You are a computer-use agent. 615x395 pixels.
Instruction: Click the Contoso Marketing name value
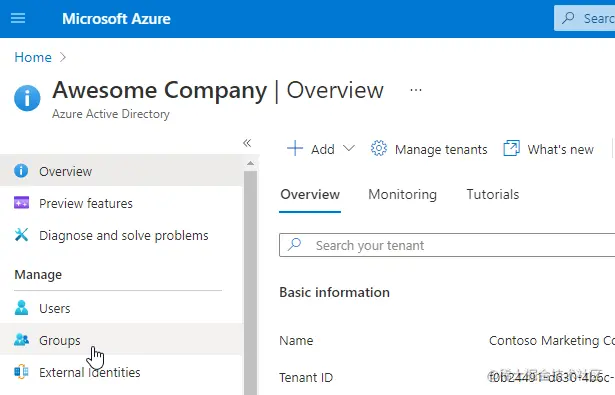click(552, 340)
